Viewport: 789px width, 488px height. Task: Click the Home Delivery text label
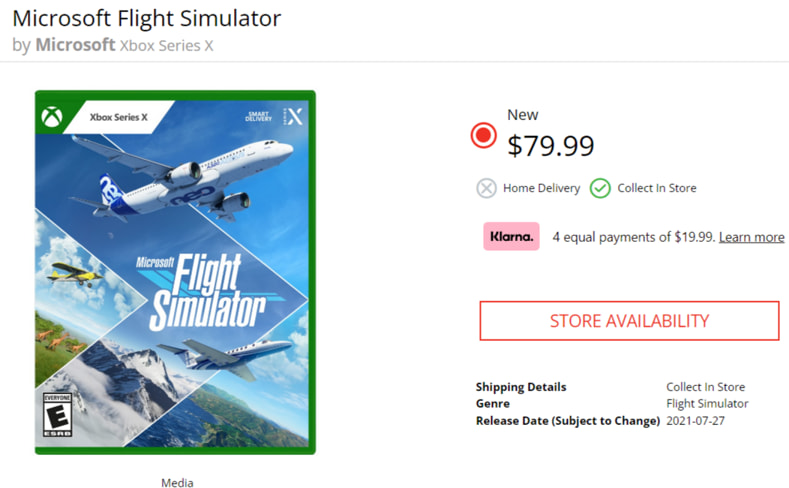pos(541,188)
